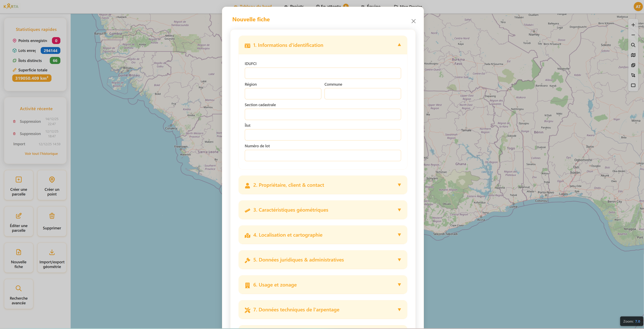Close the Nouvelle fiche dialog
The image size is (644, 329).
pos(413,21)
